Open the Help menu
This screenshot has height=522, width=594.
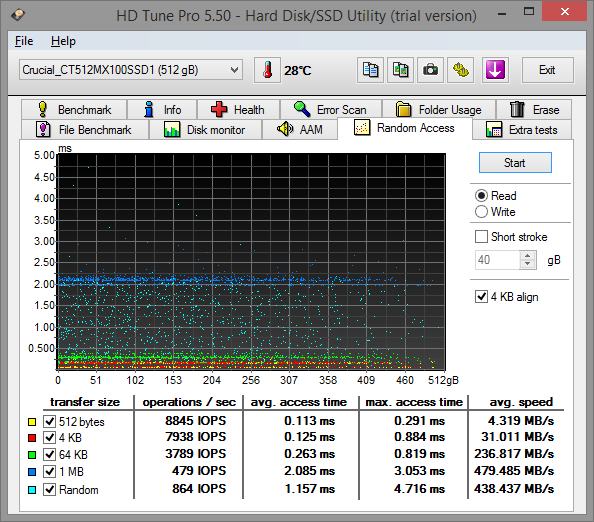(63, 41)
